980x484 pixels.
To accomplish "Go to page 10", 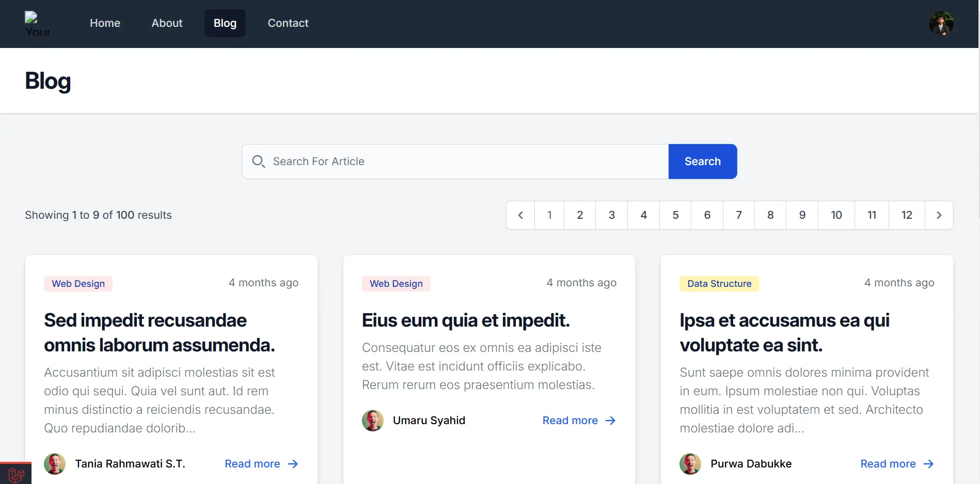I will coord(836,215).
